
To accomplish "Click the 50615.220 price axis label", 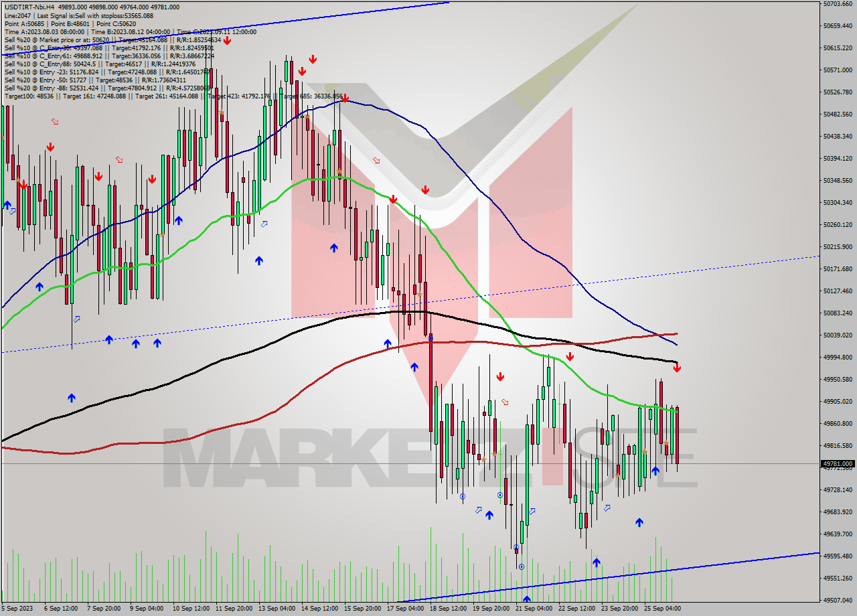I will coord(838,48).
